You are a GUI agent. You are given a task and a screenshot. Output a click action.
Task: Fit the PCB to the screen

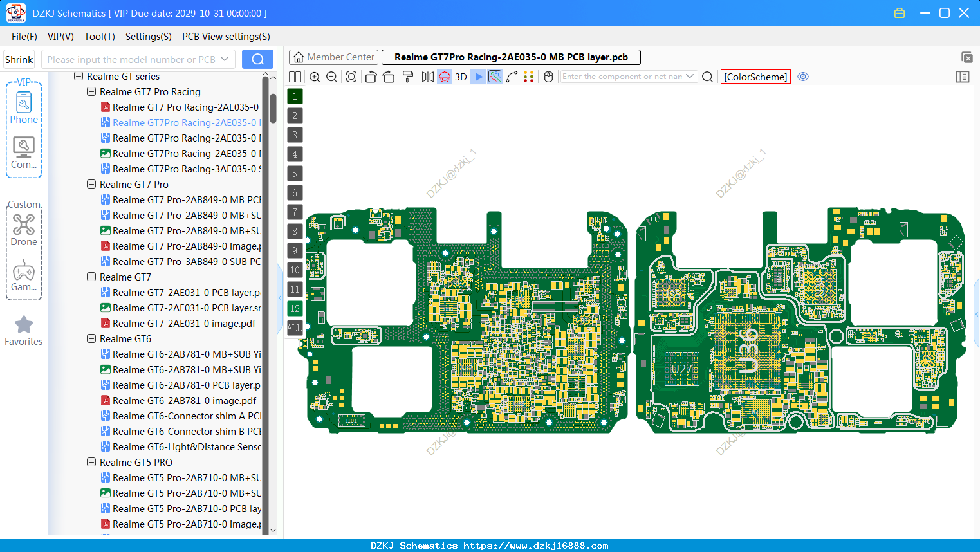click(x=351, y=77)
